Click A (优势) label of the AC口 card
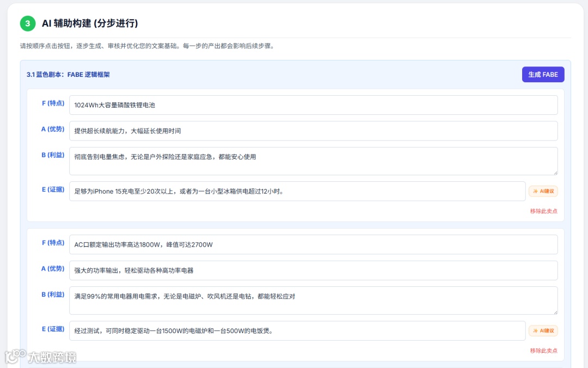The height and width of the screenshot is (368, 588). point(52,268)
